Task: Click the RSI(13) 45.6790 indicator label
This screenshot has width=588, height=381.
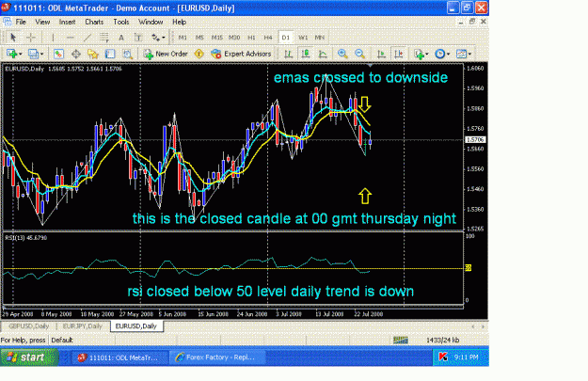Action: 26,238
